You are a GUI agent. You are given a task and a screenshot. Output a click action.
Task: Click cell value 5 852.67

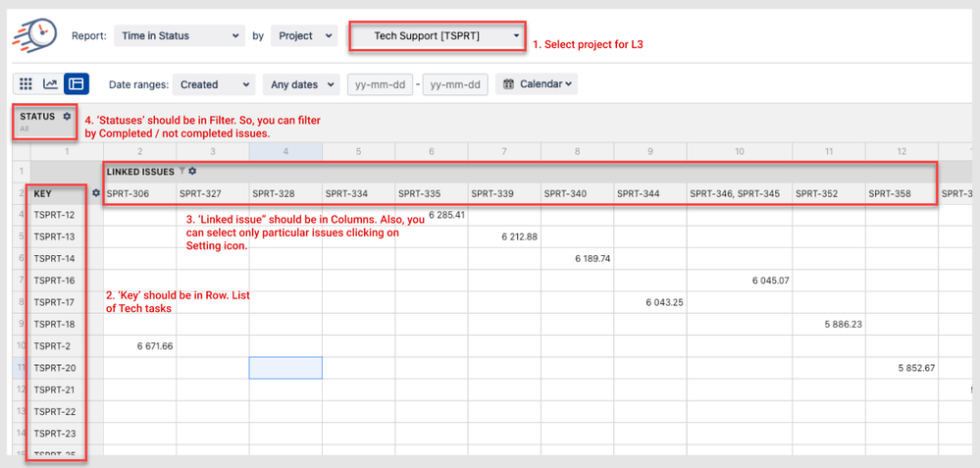(917, 368)
